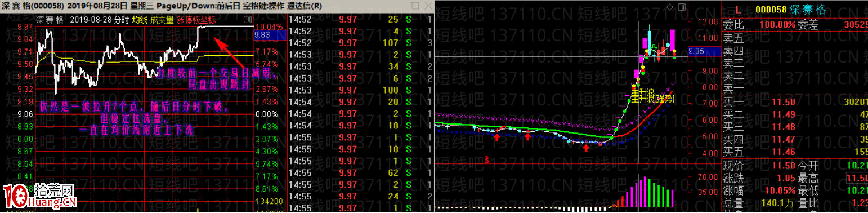Select the 14:52 trade row with volume 25

[361, 19]
